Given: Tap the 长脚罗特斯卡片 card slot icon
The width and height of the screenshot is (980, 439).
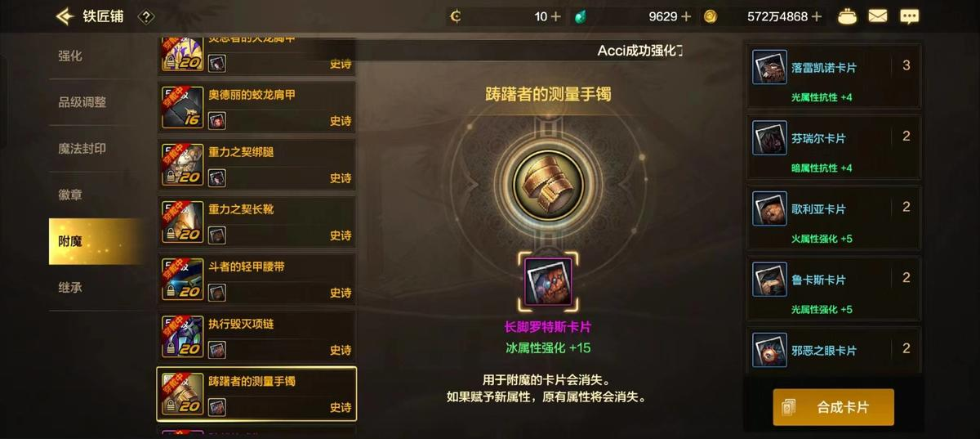Looking at the screenshot, I should (x=548, y=281).
